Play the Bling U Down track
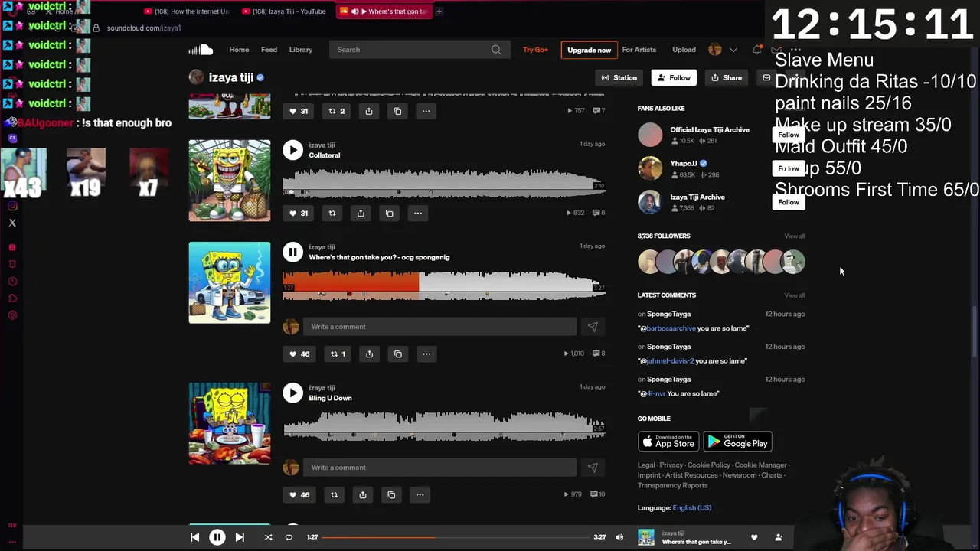Image resolution: width=980 pixels, height=551 pixels. 292,393
